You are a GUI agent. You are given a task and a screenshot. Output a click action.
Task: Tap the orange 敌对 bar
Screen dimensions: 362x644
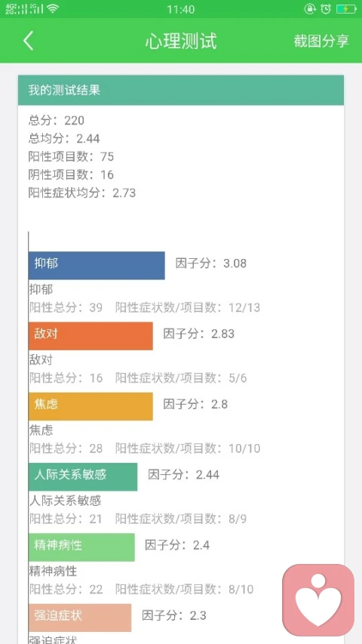(x=90, y=336)
